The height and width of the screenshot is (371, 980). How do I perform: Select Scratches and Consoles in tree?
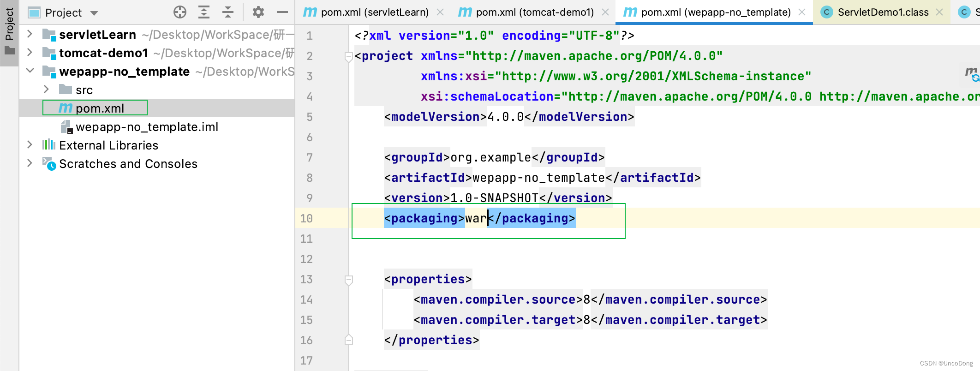tap(128, 164)
